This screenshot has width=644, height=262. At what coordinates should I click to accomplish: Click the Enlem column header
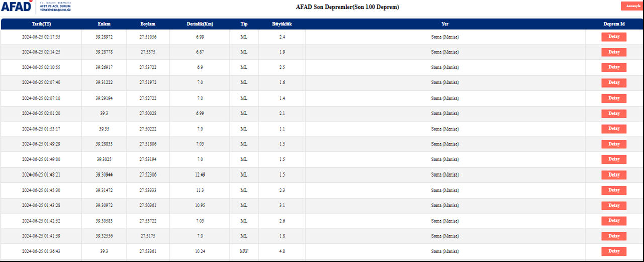(x=104, y=24)
